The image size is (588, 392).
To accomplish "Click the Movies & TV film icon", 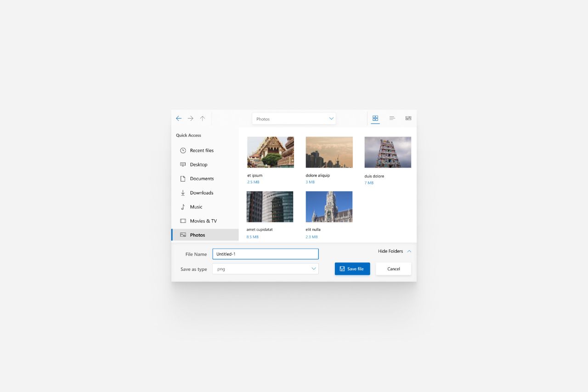I will point(183,221).
